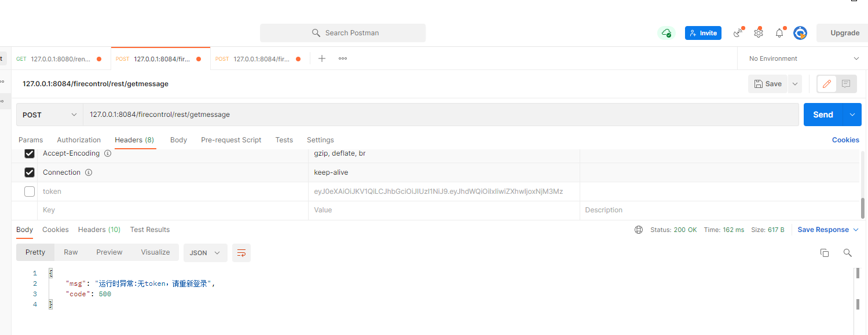Click the Status: 200 OK text
The width and height of the screenshot is (868, 335).
point(673,230)
